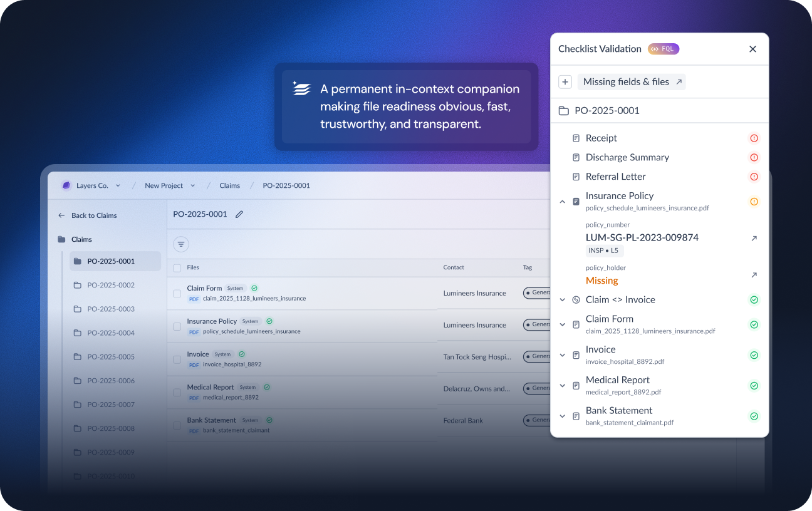Click green check icon in Invoice file row
Screen dimensions: 812x511
tap(242, 354)
